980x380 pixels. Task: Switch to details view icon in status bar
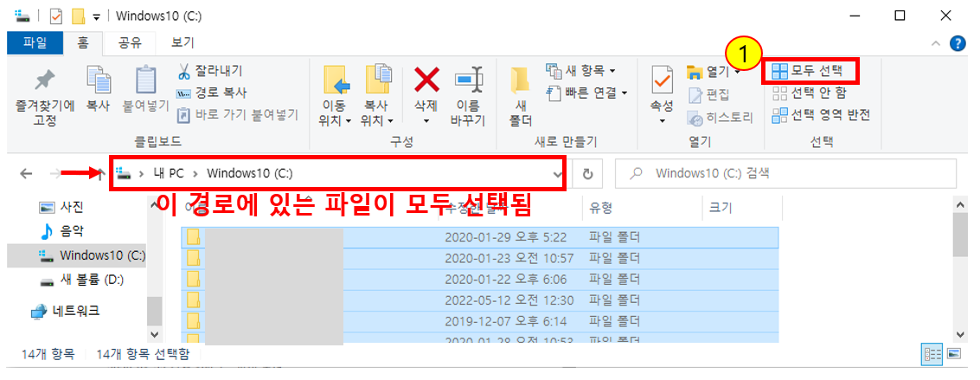pyautogui.click(x=932, y=354)
